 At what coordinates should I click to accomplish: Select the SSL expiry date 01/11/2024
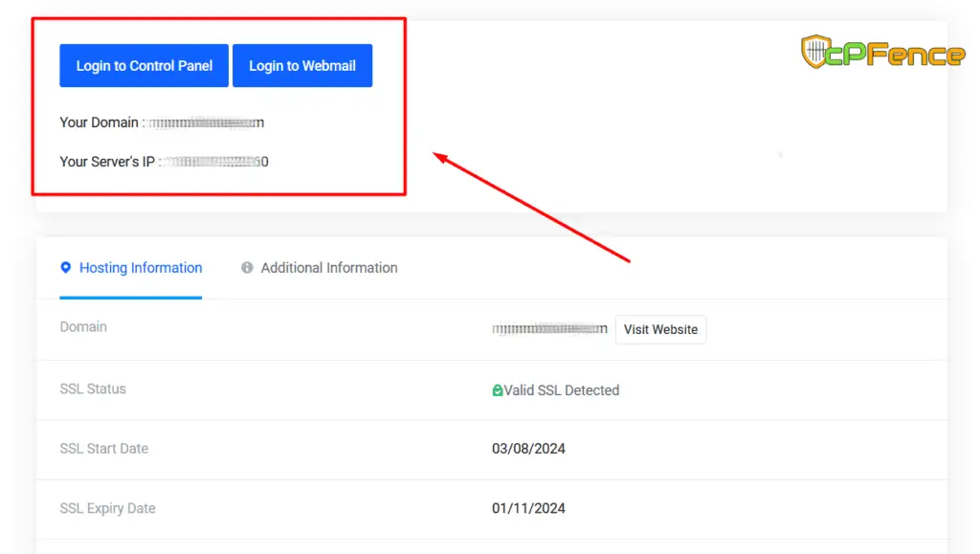coord(528,508)
